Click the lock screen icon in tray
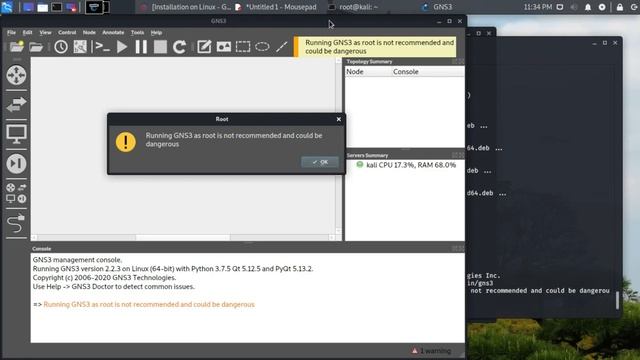Viewport: 640px width, 360px height. (x=620, y=7)
